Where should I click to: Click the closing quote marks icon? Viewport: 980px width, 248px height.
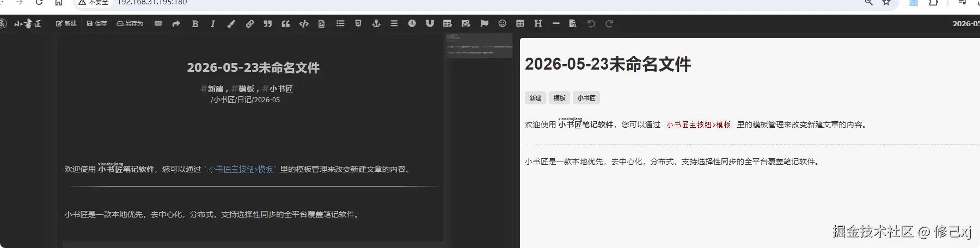pyautogui.click(x=267, y=23)
